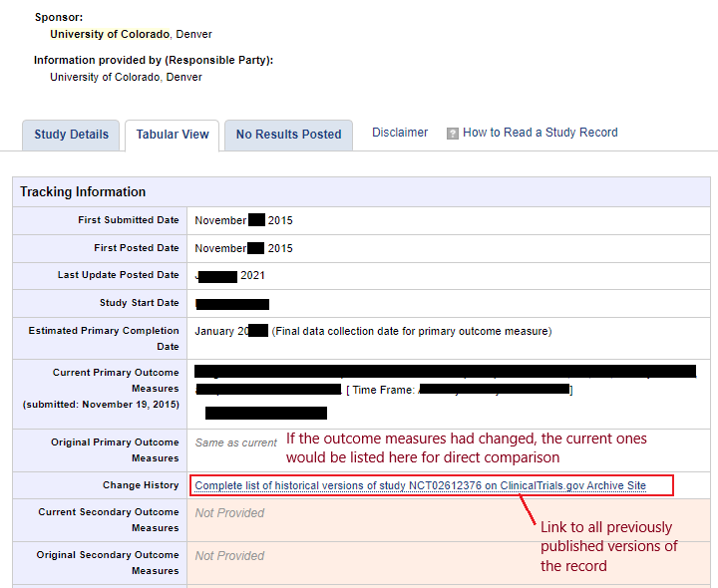Screen dimensions: 718x588
Task: Open How to Read a Study Record
Action: (539, 133)
